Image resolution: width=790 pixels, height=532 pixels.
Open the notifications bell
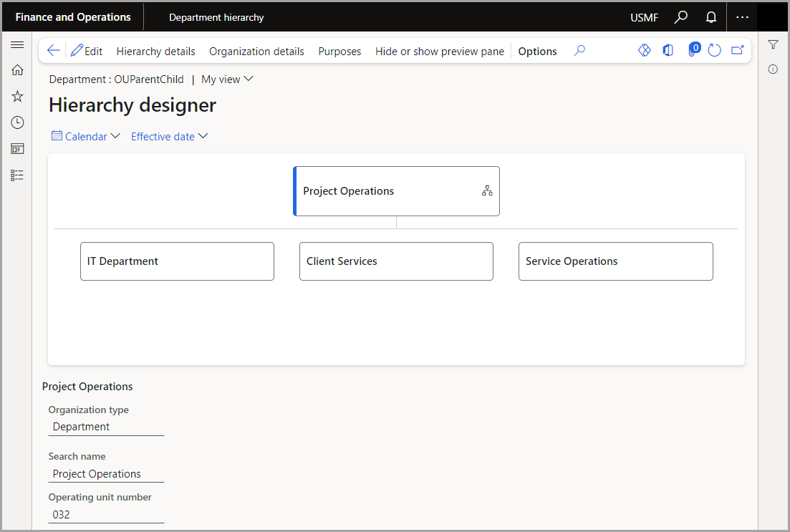(711, 17)
